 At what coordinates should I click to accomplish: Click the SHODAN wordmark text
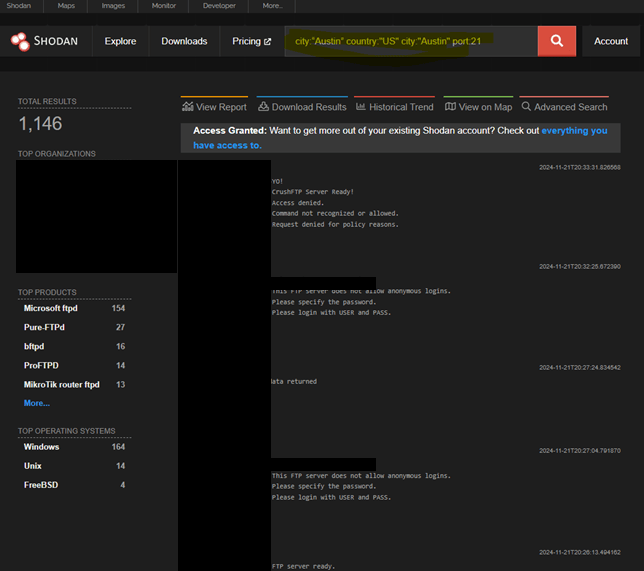point(55,41)
